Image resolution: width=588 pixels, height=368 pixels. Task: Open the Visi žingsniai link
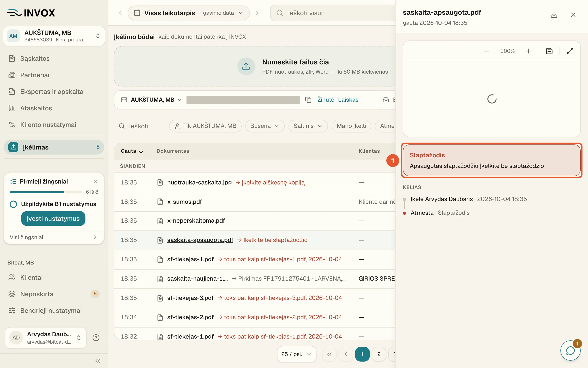pyautogui.click(x=54, y=237)
